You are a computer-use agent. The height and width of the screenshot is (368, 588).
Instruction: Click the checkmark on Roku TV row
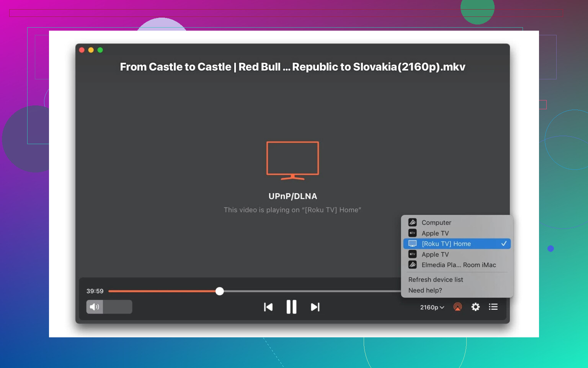(x=504, y=243)
